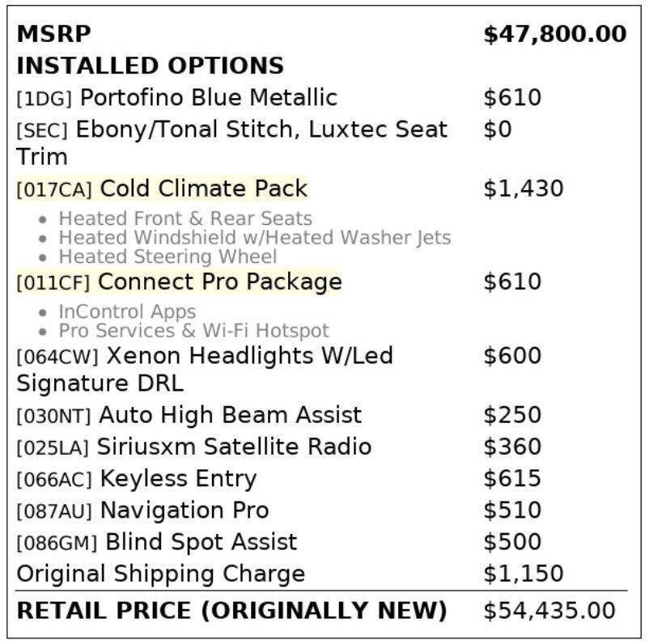Click the Heated Front & Rear Seats bullet
The height and width of the screenshot is (644, 649).
185,218
